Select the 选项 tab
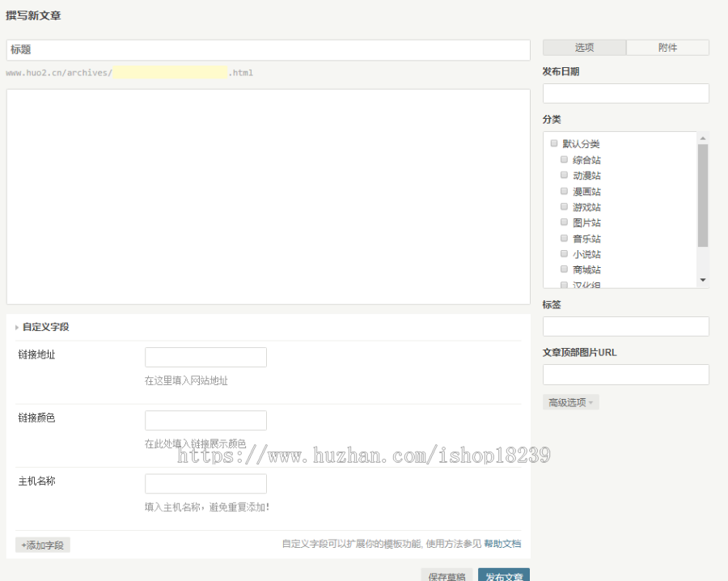 [584, 48]
